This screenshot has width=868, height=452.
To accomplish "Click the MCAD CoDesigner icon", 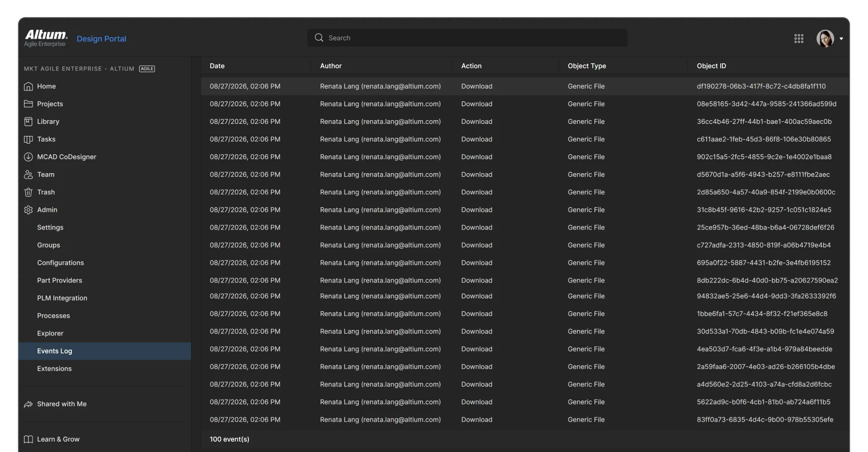I will coord(28,157).
